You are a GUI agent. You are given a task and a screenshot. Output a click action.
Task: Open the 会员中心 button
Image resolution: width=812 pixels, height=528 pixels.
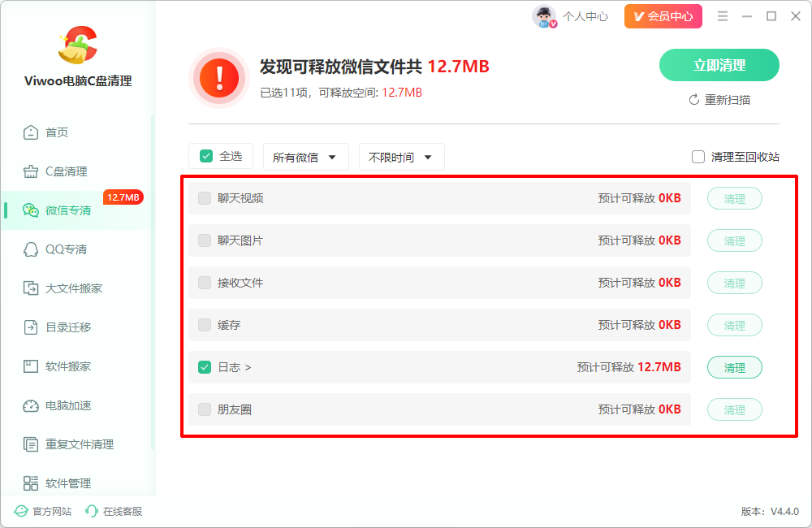tap(663, 16)
